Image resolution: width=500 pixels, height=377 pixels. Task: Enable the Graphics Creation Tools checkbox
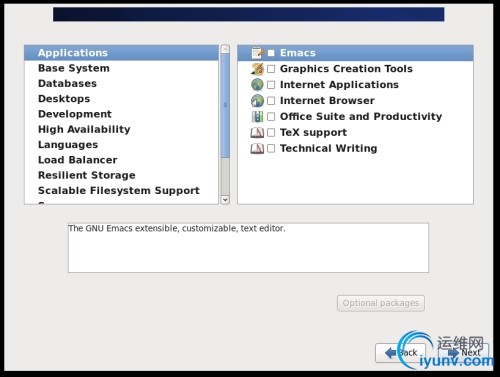pyautogui.click(x=271, y=69)
